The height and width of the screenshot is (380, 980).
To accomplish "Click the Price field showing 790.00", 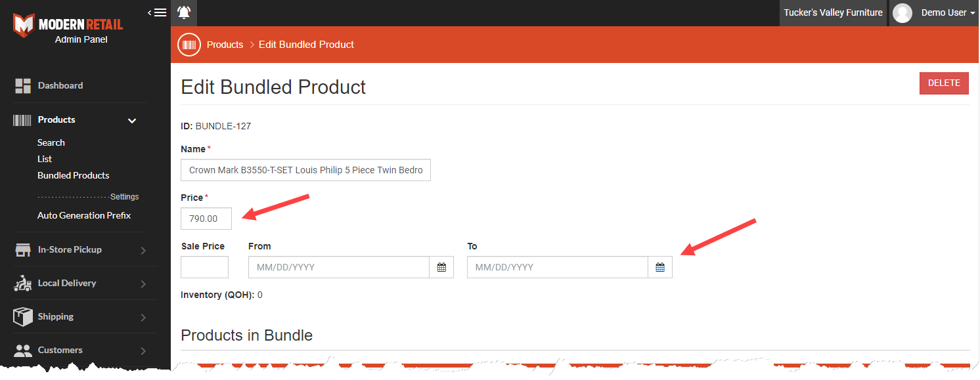I will [x=206, y=219].
